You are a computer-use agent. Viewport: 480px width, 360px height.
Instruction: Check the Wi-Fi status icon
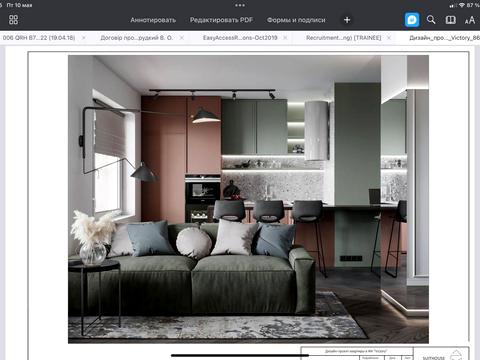(x=462, y=5)
